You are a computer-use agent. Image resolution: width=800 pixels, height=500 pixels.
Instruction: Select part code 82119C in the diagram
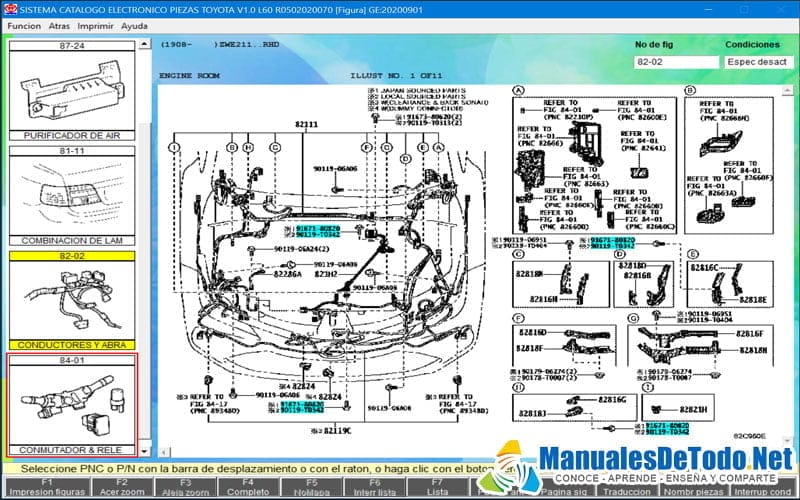[x=336, y=431]
